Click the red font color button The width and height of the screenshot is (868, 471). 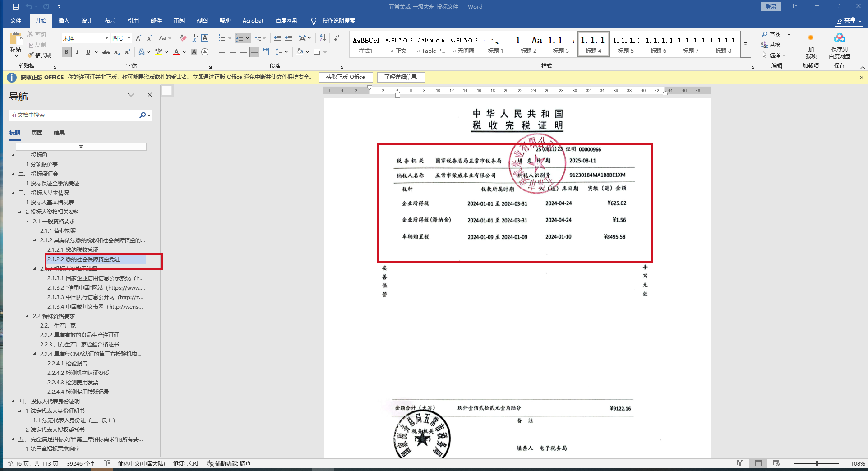pos(176,52)
